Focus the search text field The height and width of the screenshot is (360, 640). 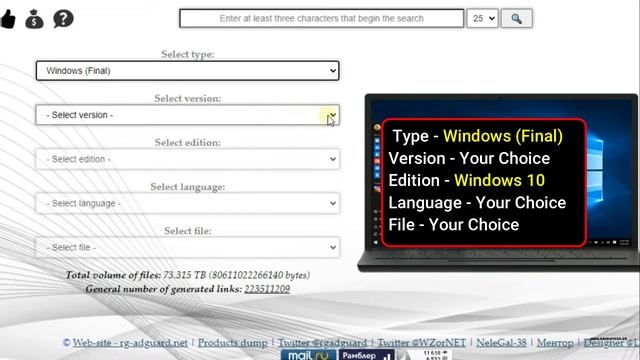click(322, 18)
